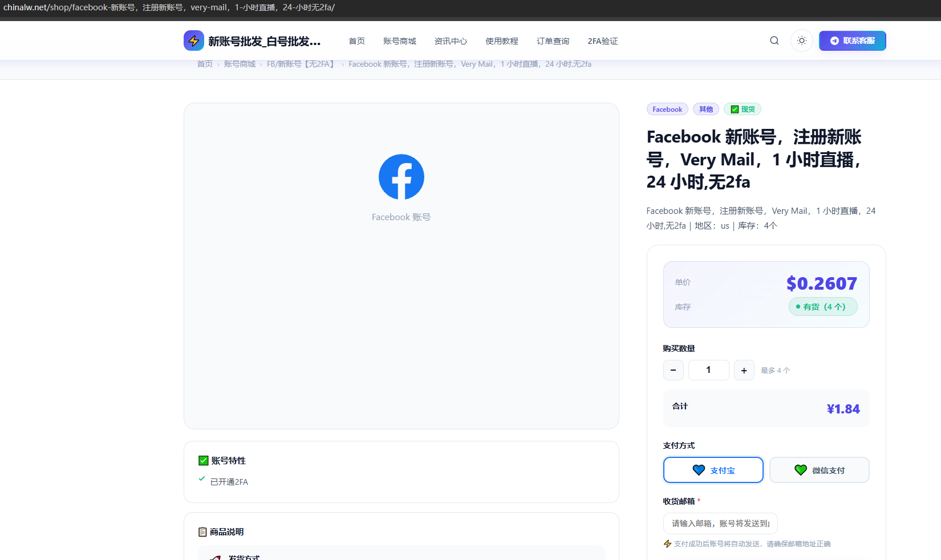This screenshot has width=941, height=560.
Task: Open the search magnifier icon
Action: tap(774, 40)
